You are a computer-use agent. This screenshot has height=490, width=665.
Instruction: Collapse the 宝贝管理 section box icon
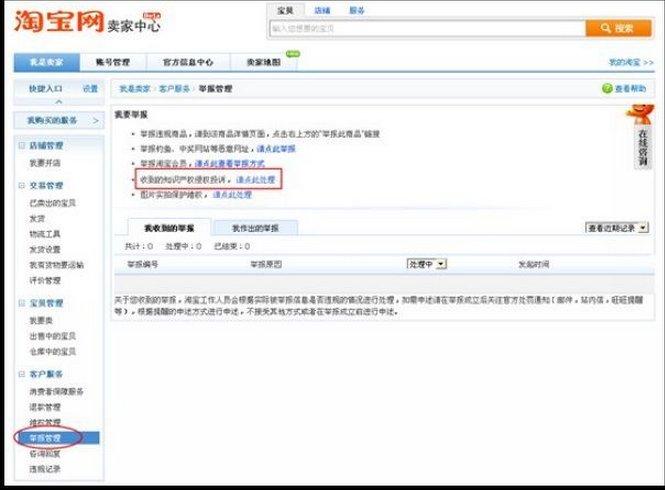tap(22, 303)
